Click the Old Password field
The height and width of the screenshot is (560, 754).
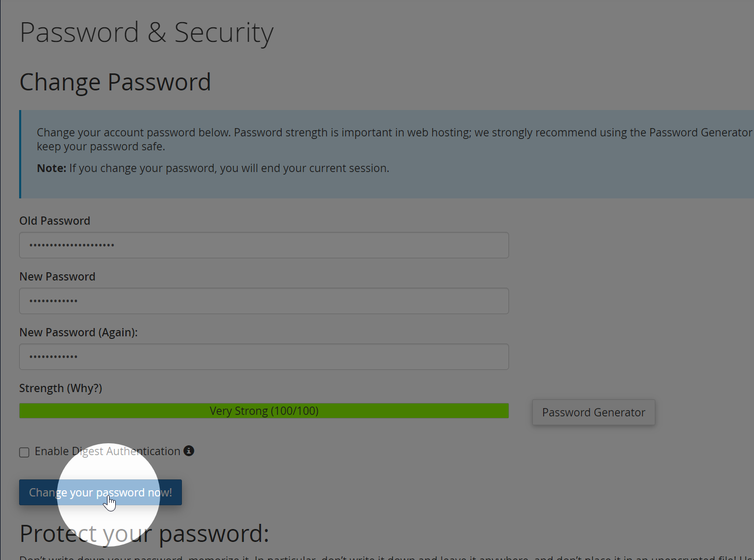tap(264, 245)
